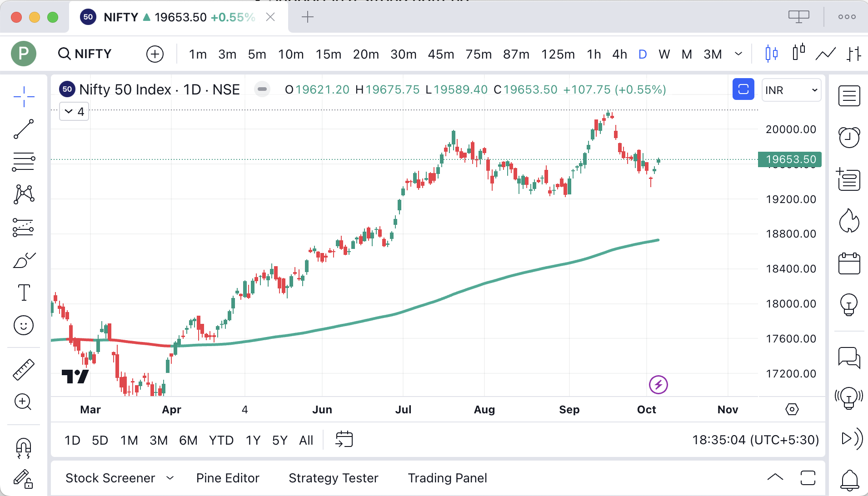Click the fullscreen snapshot blue button
The height and width of the screenshot is (496, 868).
[743, 89]
